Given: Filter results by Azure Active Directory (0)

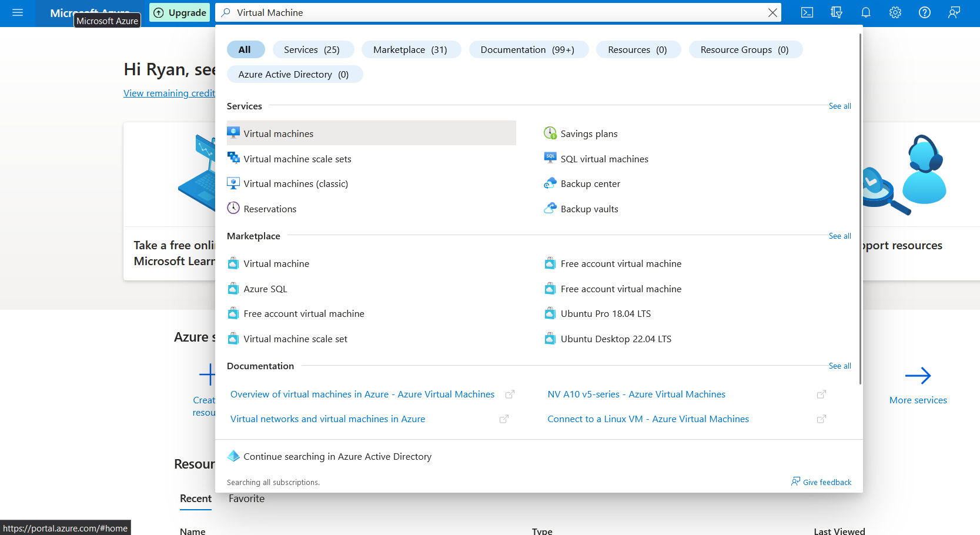Looking at the screenshot, I should tap(295, 74).
